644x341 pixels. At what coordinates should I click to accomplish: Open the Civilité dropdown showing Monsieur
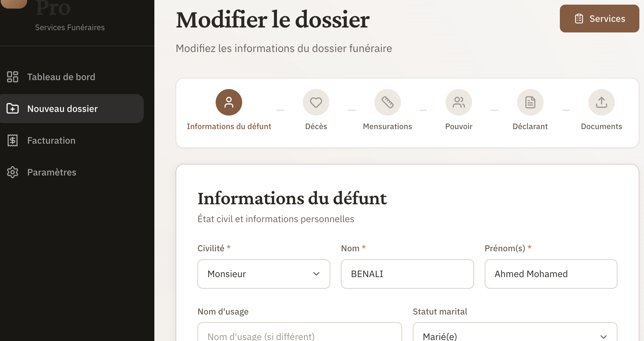click(263, 274)
